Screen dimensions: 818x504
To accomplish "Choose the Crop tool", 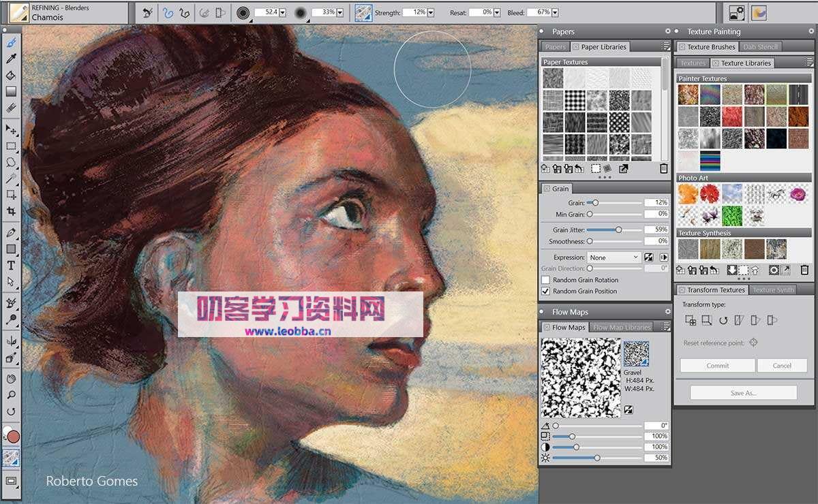I will [x=11, y=211].
